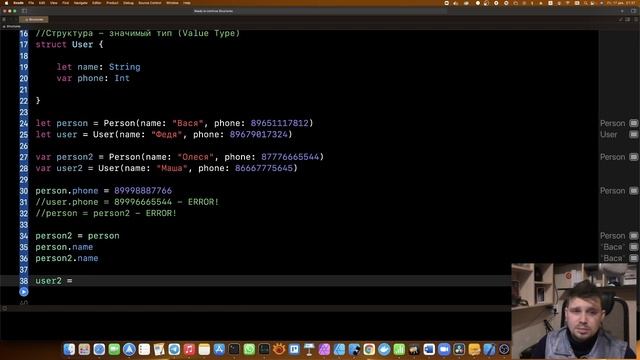Click 'person2.name' on line 36
640x360 pixels.
coord(67,258)
